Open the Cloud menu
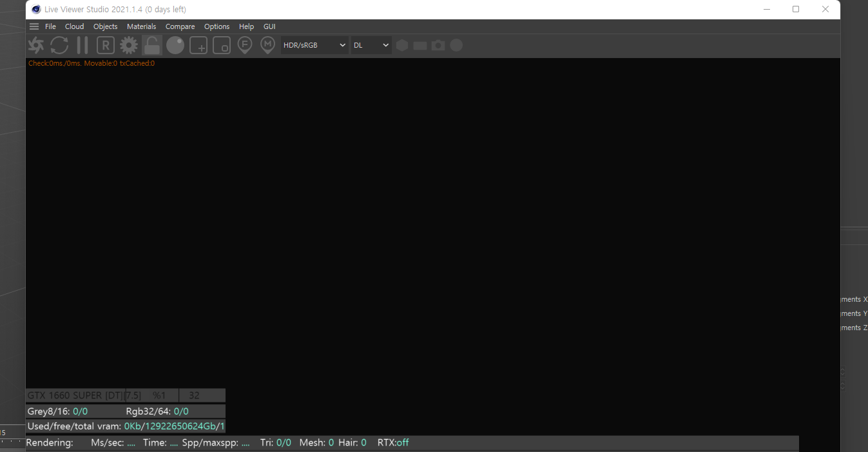Viewport: 868px width, 452px height. [75, 26]
